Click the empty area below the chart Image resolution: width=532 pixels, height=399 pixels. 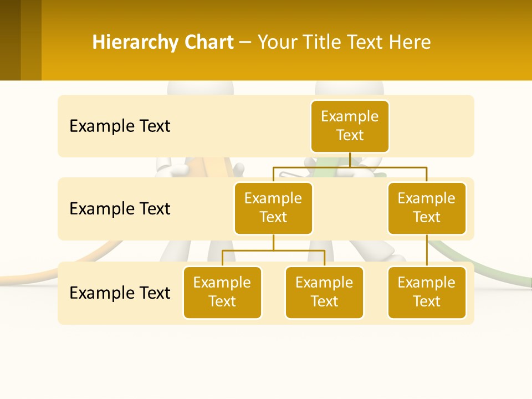pyautogui.click(x=266, y=360)
